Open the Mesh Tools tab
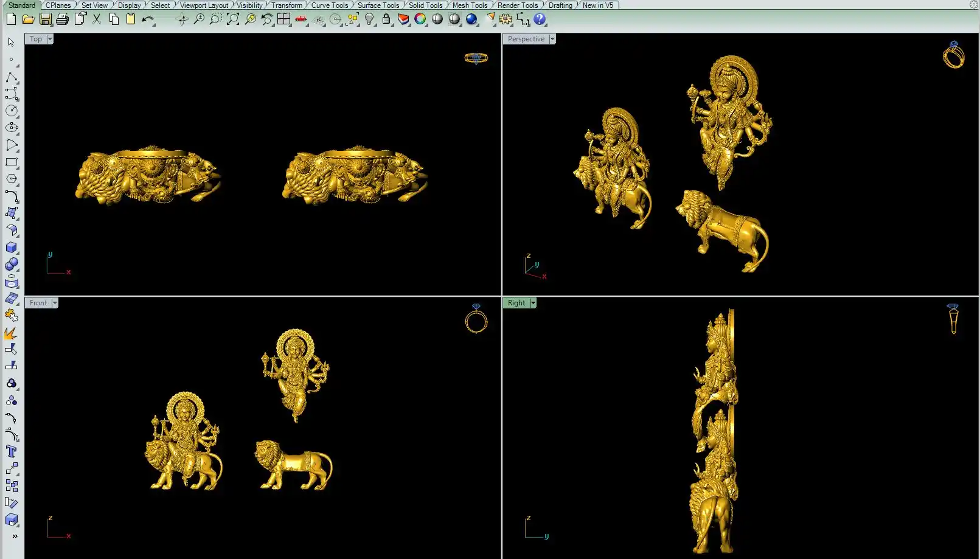980x559 pixels. click(470, 5)
